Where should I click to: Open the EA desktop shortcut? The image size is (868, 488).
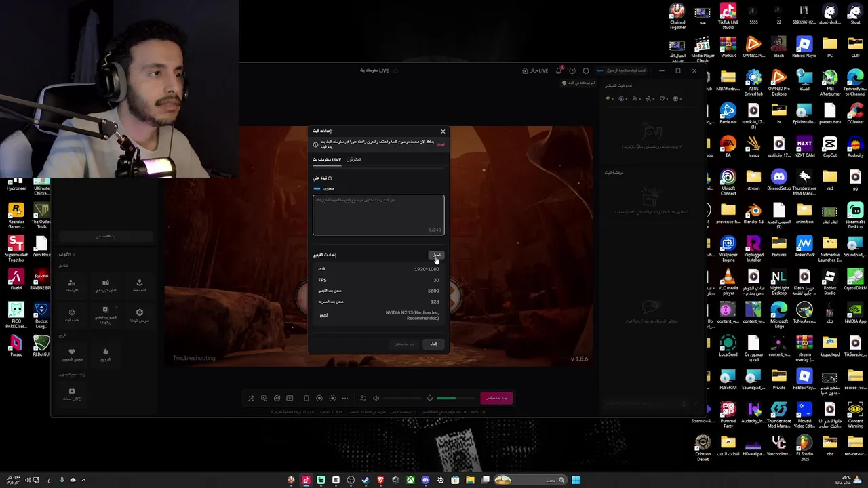[x=728, y=147]
